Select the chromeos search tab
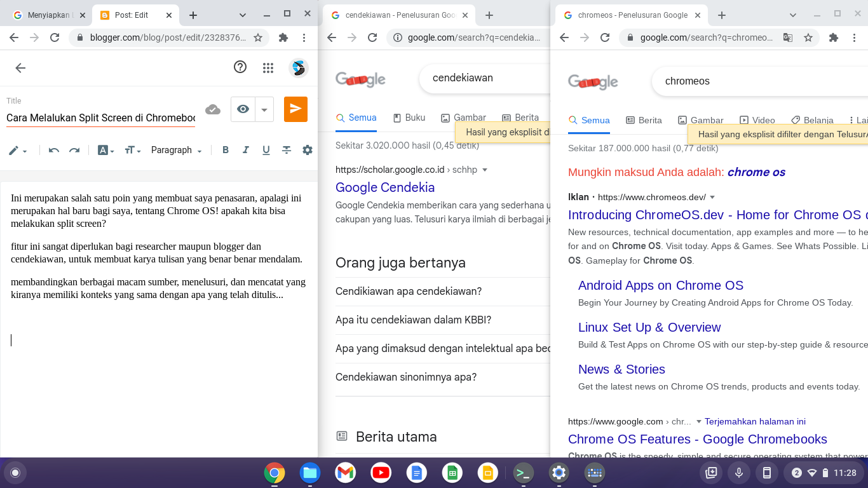868x488 pixels. click(x=633, y=15)
